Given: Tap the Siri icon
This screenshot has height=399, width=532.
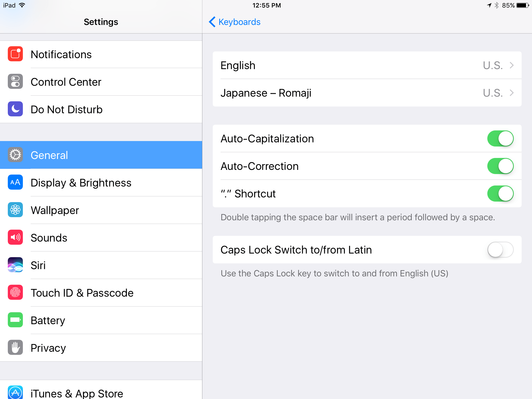Looking at the screenshot, I should (x=15, y=265).
